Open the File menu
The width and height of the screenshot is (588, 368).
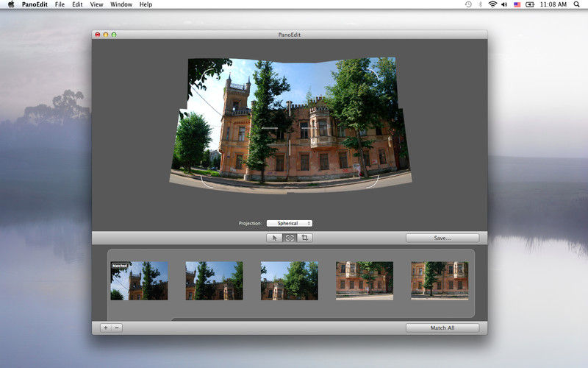tap(60, 4)
